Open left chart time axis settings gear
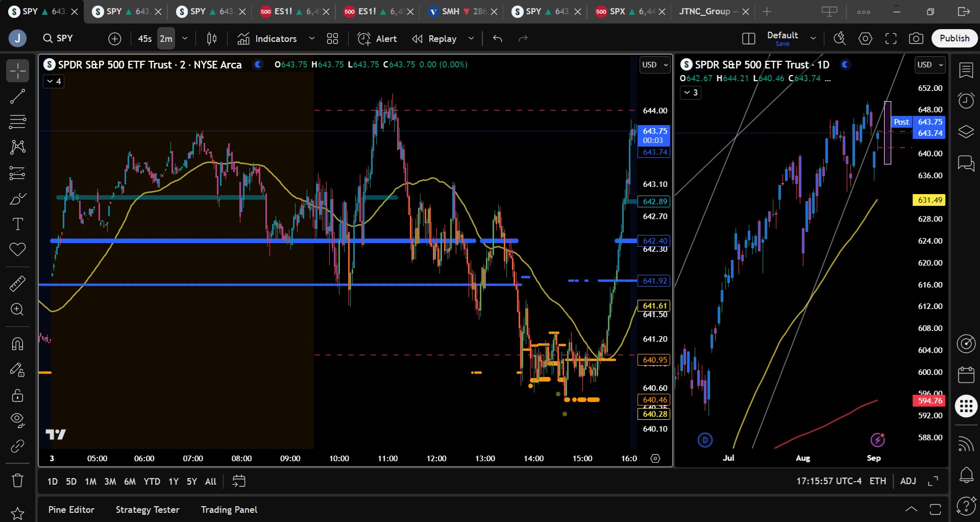980x522 pixels. (x=655, y=459)
